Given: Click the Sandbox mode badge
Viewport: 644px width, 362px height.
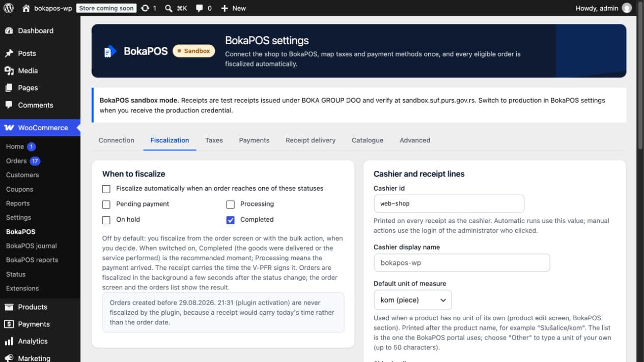Looking at the screenshot, I should point(193,51).
